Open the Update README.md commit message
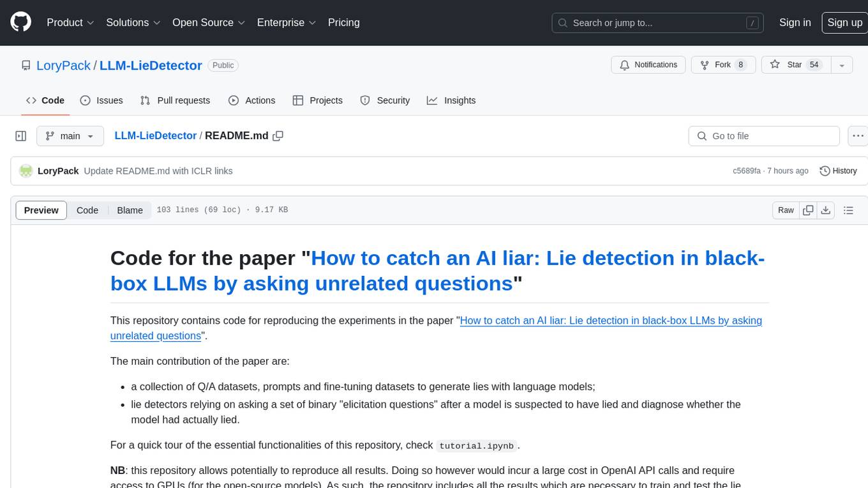Screen dimensions: 868x488 (158, 171)
